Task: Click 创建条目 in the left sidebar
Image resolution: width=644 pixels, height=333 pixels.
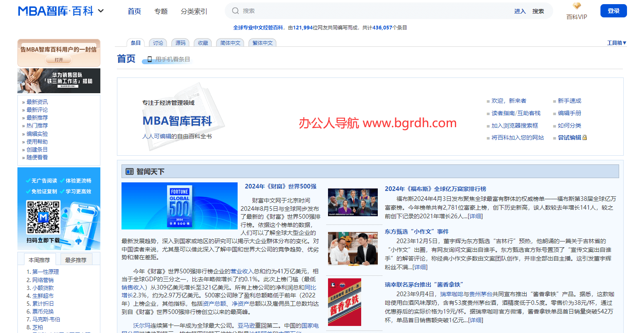Action: [x=37, y=150]
